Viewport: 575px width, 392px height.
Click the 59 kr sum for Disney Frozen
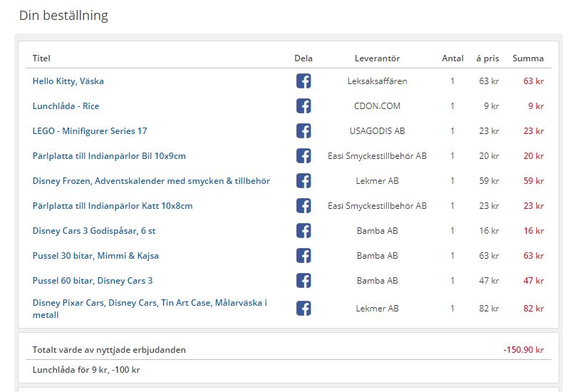(x=534, y=181)
